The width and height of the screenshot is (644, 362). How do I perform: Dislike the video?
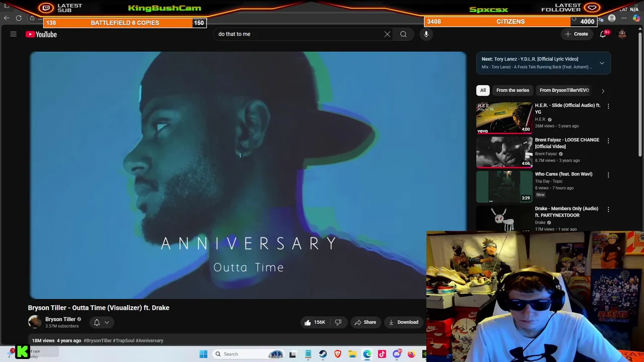tap(338, 322)
